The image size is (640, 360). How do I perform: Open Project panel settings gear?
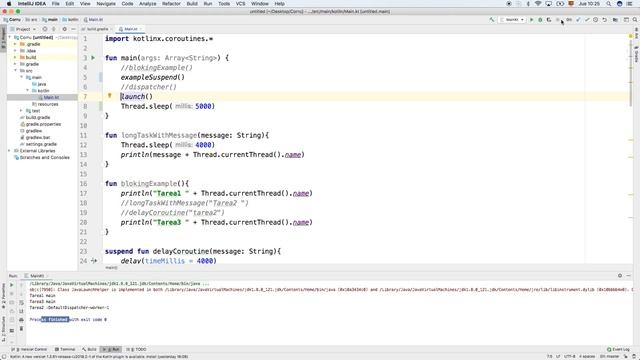(64, 29)
